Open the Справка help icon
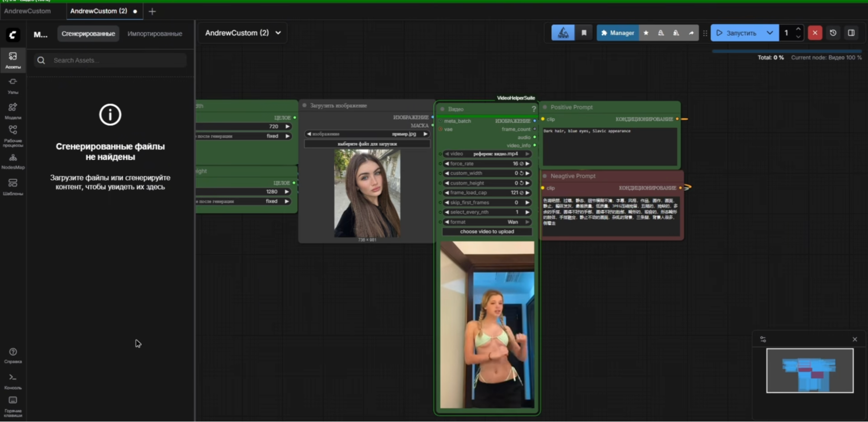Viewport: 868px width, 422px height. 13,355
